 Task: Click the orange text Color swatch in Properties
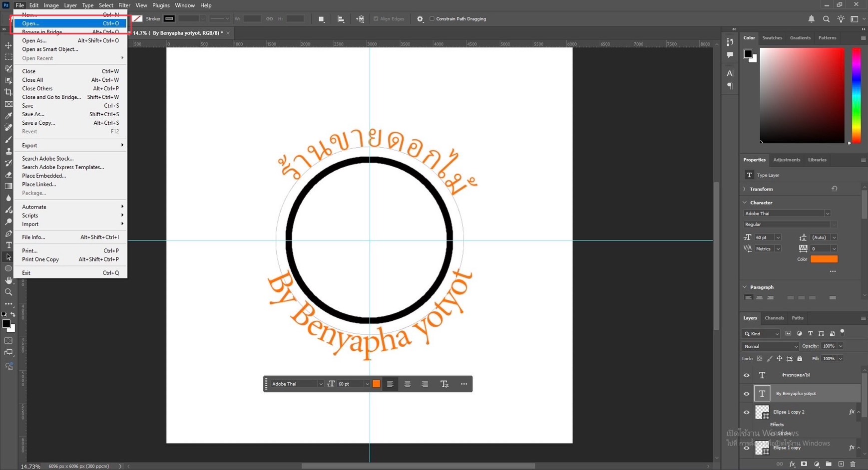[x=824, y=259]
